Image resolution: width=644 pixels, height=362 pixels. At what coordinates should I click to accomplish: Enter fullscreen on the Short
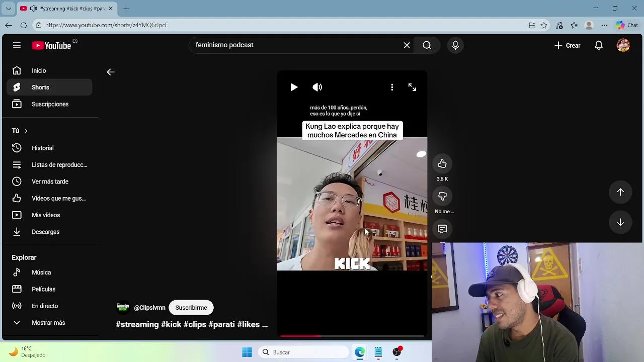pos(412,87)
